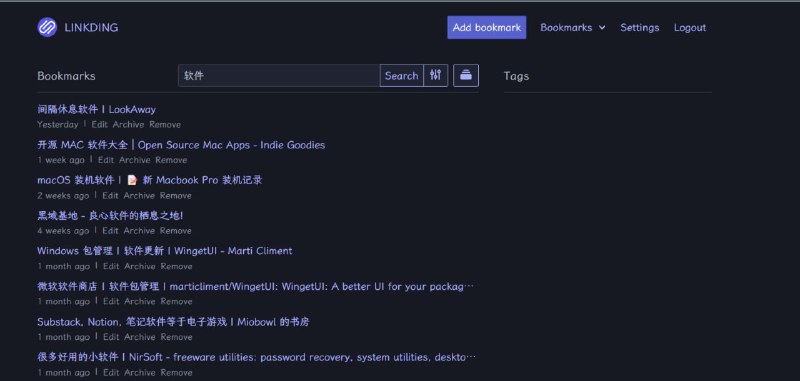Open the 间隔休息软件 LookAway bookmark
Screen dimensions: 800x381
(x=96, y=109)
